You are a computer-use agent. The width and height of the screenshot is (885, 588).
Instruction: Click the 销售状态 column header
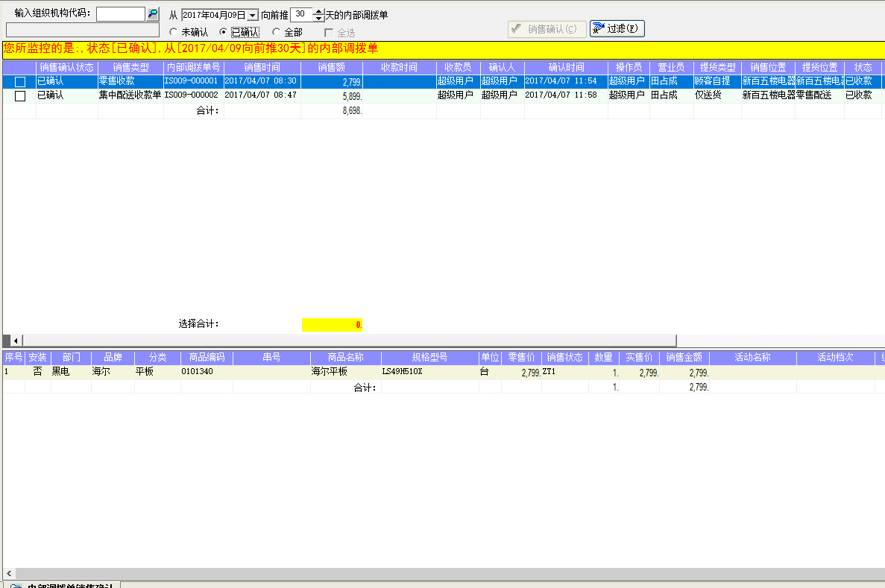coord(564,357)
